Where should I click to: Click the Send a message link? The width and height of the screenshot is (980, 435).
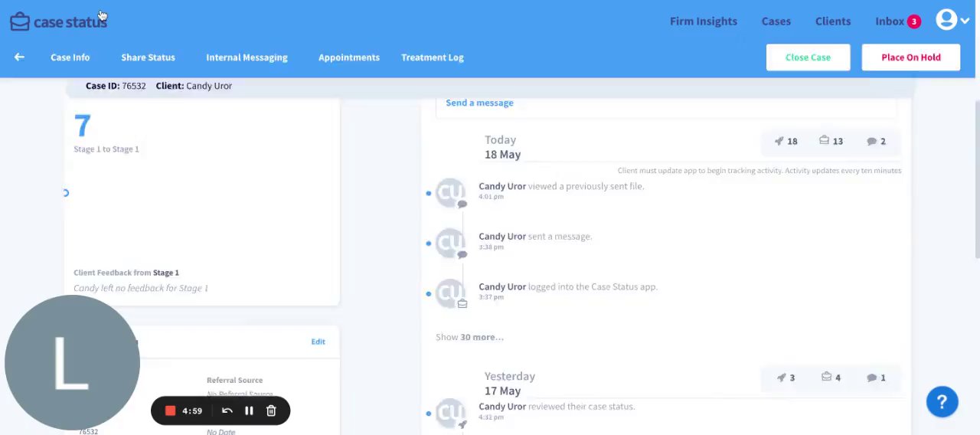pyautogui.click(x=479, y=103)
